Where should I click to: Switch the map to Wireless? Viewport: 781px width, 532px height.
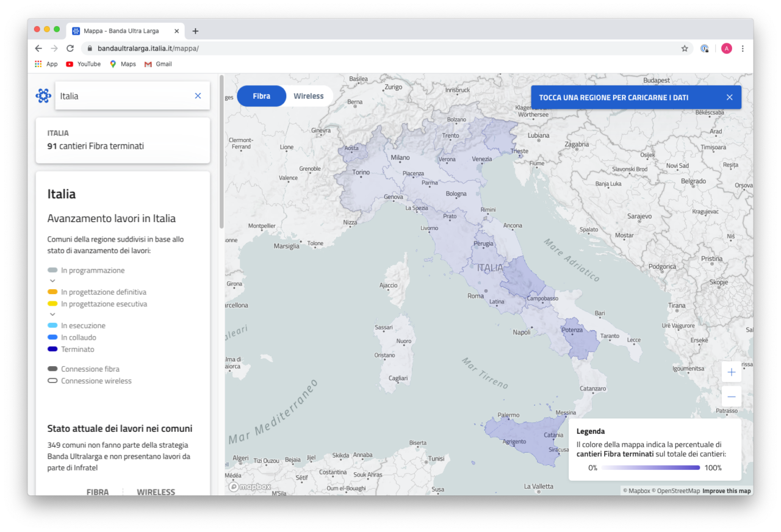(308, 96)
